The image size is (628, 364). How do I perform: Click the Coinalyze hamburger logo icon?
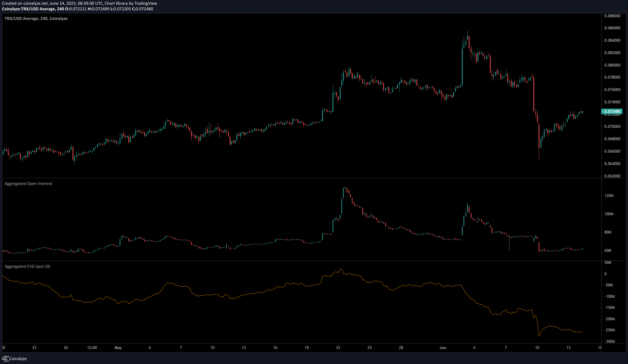click(5, 358)
